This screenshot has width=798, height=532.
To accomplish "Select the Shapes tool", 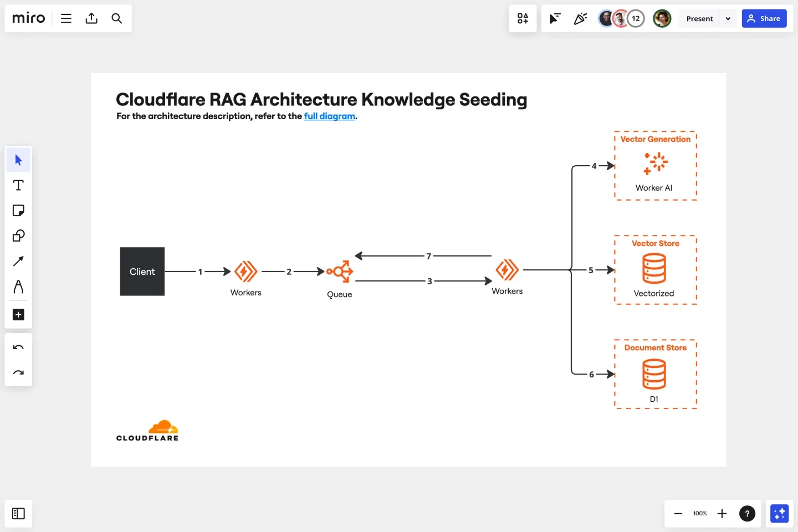I will [x=18, y=236].
